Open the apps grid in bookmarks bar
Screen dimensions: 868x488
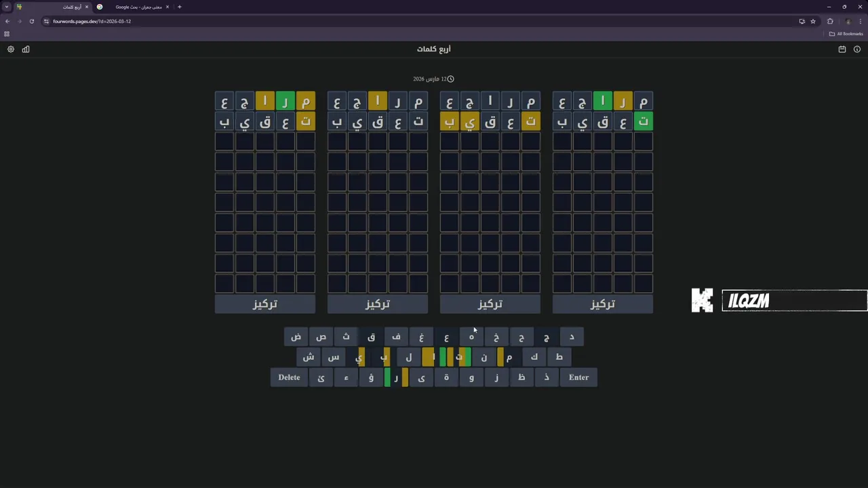pyautogui.click(x=7, y=34)
